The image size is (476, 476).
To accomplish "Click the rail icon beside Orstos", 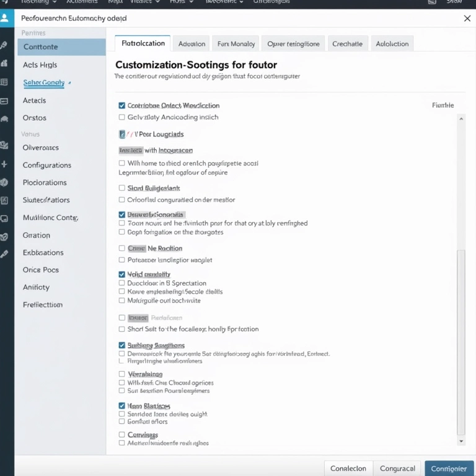I will tap(4, 119).
